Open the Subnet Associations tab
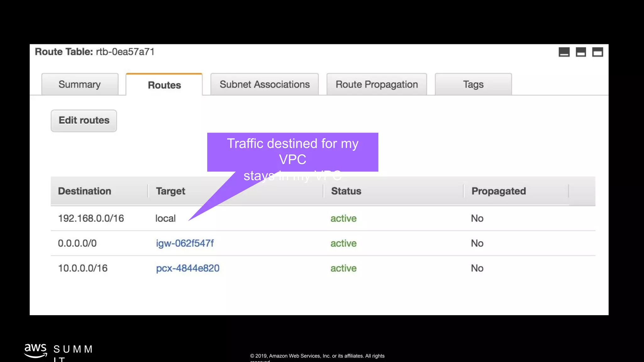The height and width of the screenshot is (362, 644). pyautogui.click(x=264, y=84)
